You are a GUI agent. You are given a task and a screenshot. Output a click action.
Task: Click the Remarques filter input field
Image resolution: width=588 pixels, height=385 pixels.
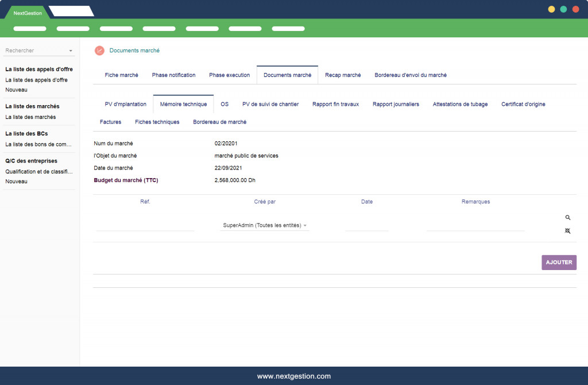click(x=475, y=225)
